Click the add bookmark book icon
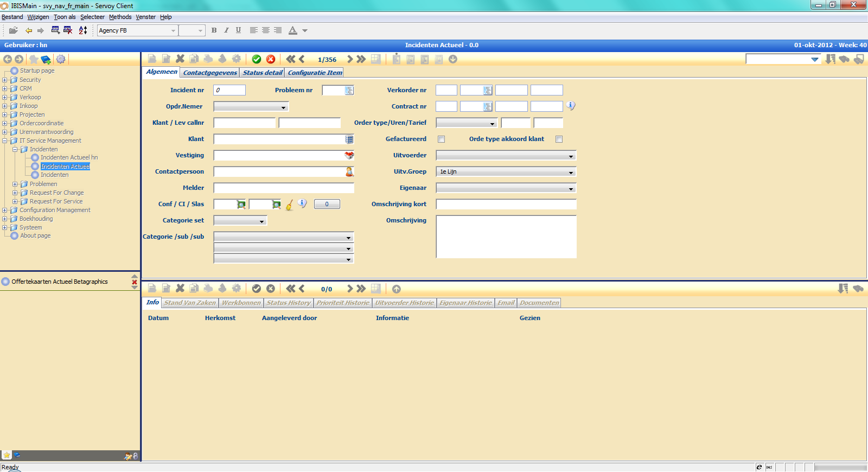This screenshot has width=868, height=472. (x=46, y=59)
